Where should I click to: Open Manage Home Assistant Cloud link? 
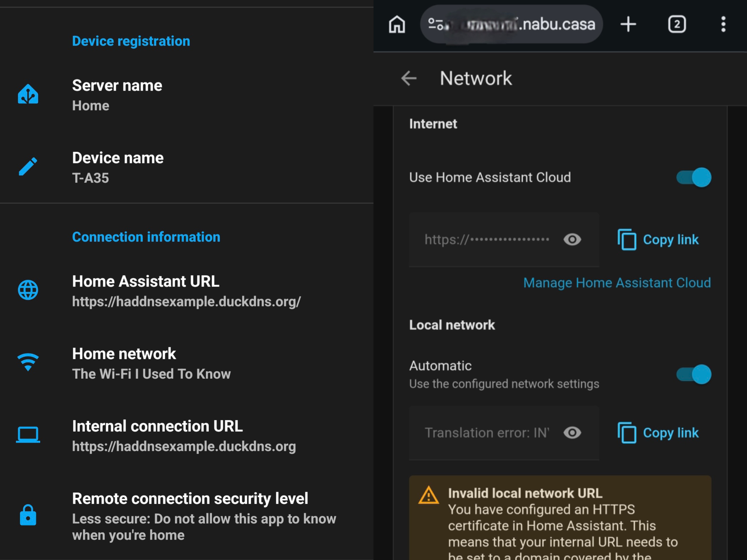tap(617, 283)
